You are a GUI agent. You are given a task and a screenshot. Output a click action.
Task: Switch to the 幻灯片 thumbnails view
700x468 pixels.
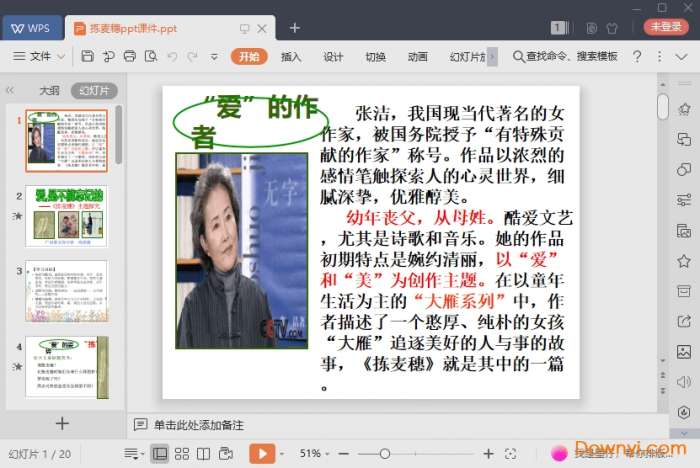(x=94, y=91)
